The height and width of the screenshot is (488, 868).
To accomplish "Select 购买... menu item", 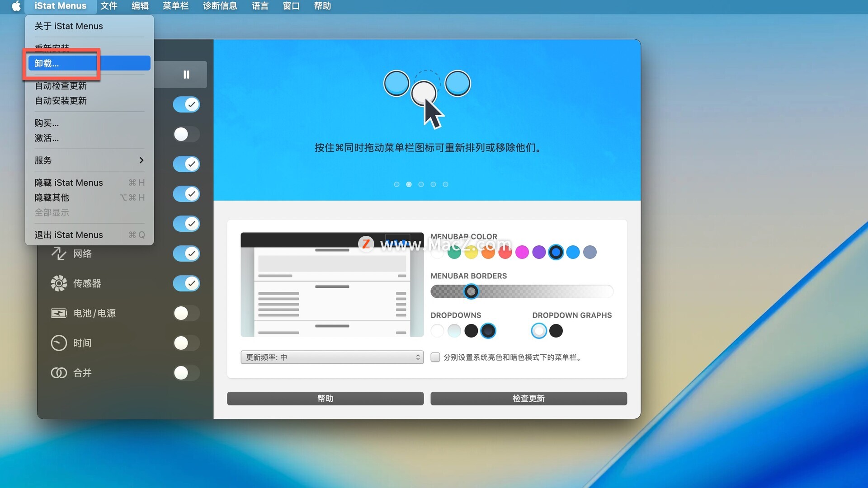I will point(89,123).
